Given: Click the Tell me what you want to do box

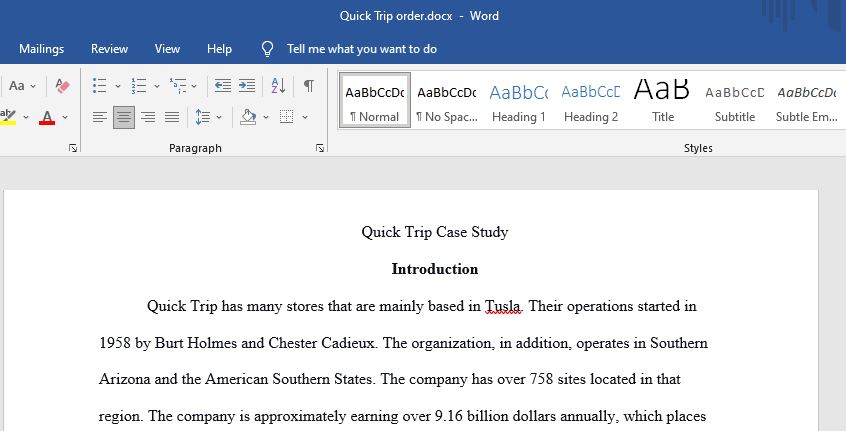Looking at the screenshot, I should [x=361, y=49].
